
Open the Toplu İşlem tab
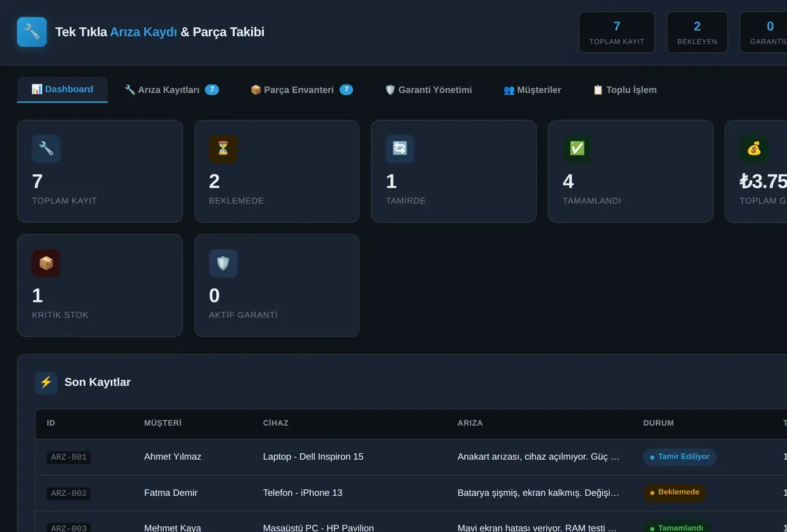[624, 90]
